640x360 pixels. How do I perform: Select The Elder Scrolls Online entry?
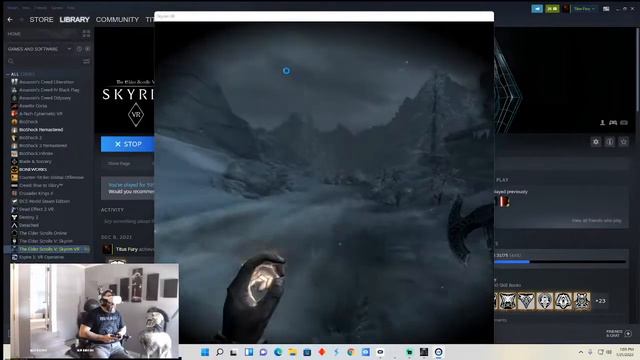point(42,233)
